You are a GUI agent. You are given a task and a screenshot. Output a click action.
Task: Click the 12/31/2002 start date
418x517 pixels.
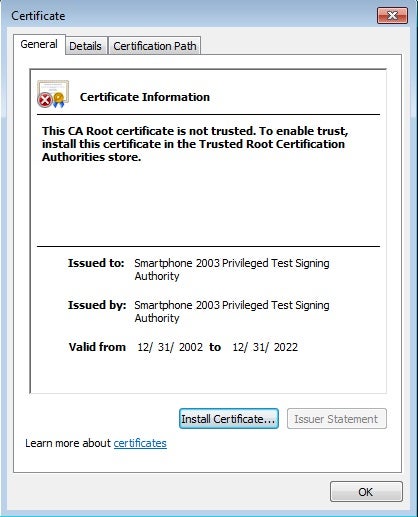tap(170, 347)
